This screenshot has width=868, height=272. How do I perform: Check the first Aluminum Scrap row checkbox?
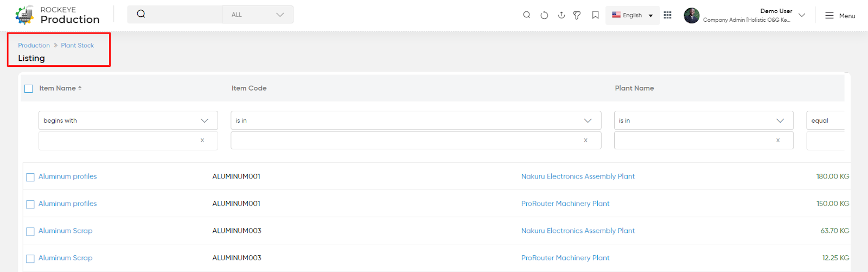click(x=30, y=231)
